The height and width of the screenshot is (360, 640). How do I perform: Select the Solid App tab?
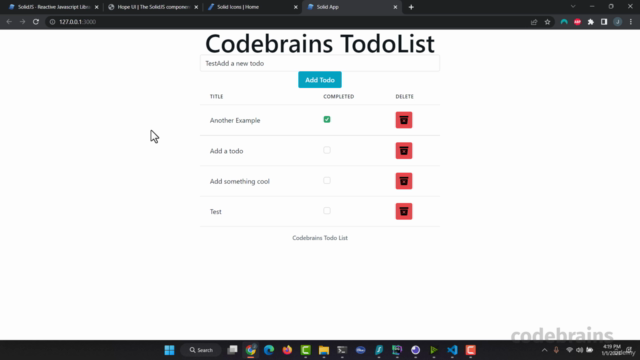[352, 7]
